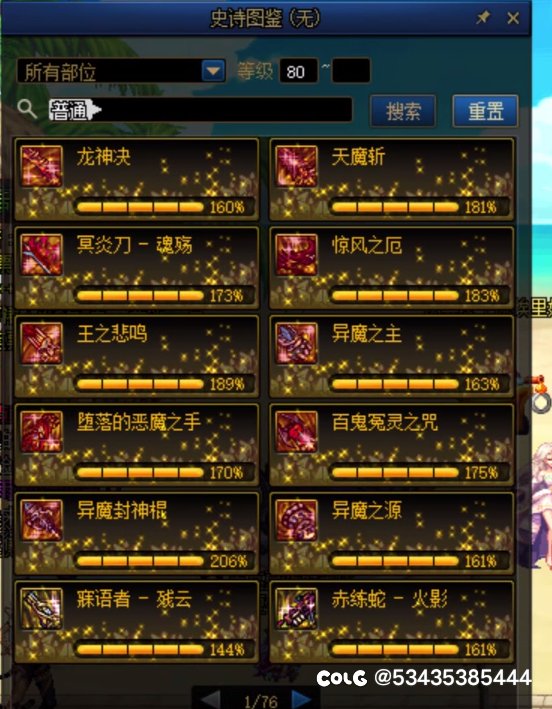Click the 异魔封神棍 206% progress bar
The height and width of the screenshot is (709, 552).
pyautogui.click(x=140, y=561)
